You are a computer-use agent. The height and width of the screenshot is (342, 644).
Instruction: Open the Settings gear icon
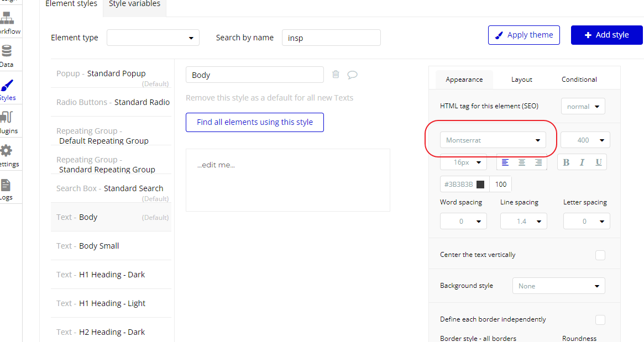[x=7, y=154]
